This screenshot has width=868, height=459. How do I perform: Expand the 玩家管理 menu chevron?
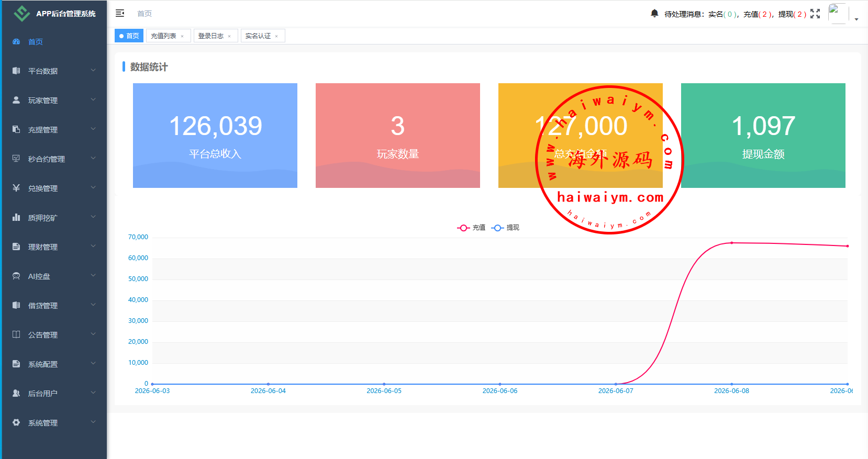(x=93, y=99)
